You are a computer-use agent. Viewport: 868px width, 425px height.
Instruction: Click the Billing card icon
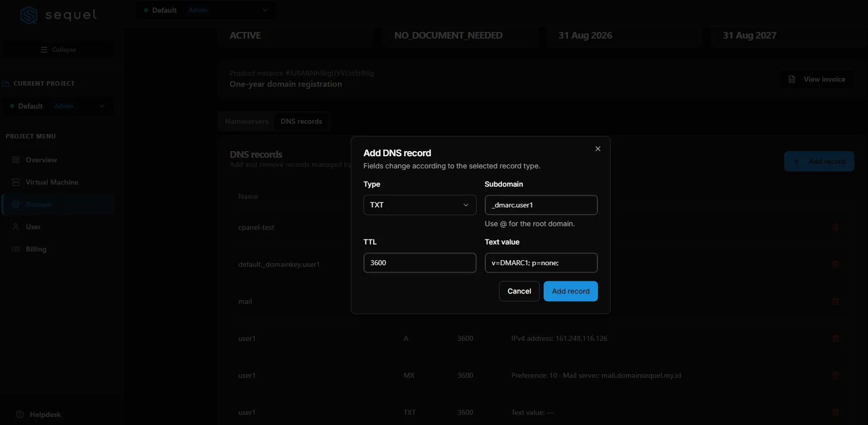pyautogui.click(x=16, y=249)
